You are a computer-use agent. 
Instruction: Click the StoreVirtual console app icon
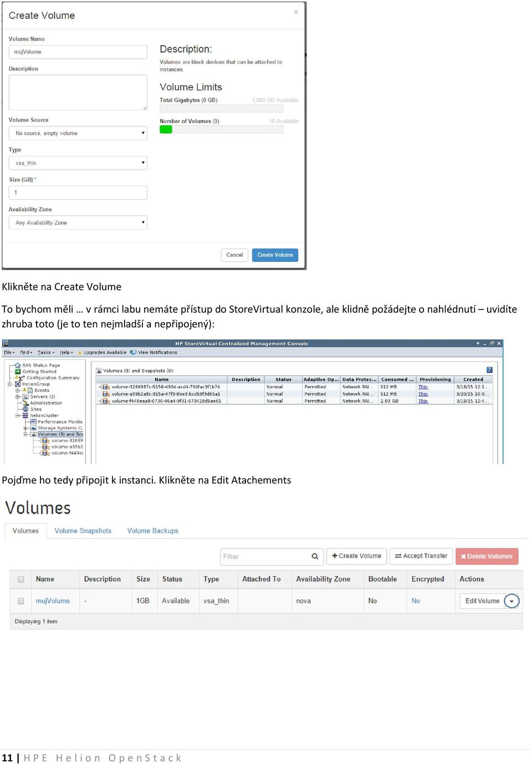tap(5, 344)
